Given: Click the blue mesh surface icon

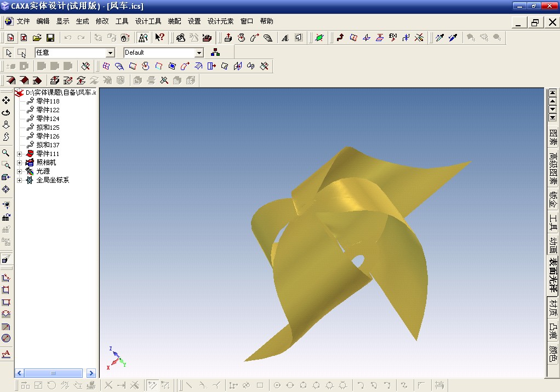Looking at the screenshot, I should [106, 66].
